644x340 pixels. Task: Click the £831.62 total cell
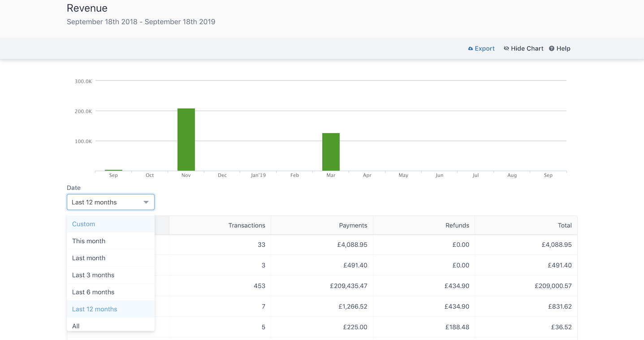tap(526, 306)
